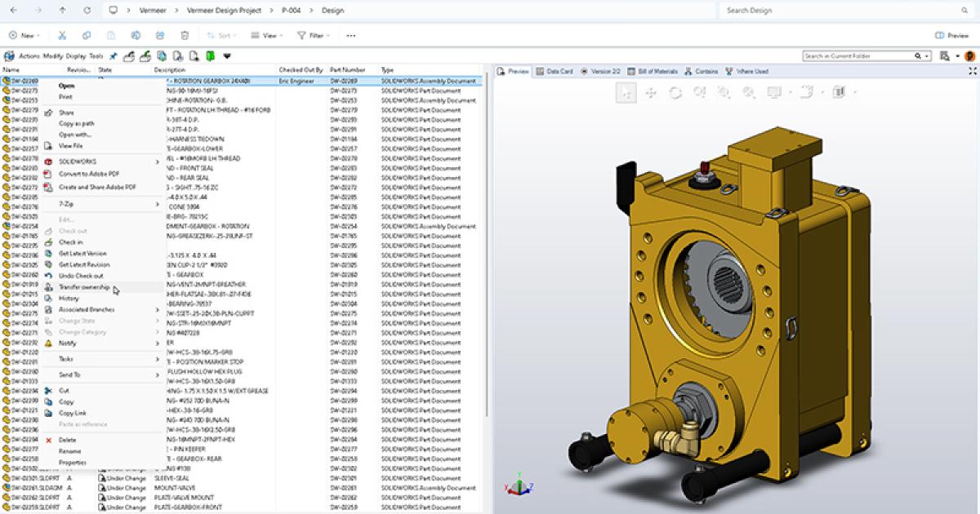
Task: Click the pin icon next to Tools menu
Action: [x=114, y=57]
